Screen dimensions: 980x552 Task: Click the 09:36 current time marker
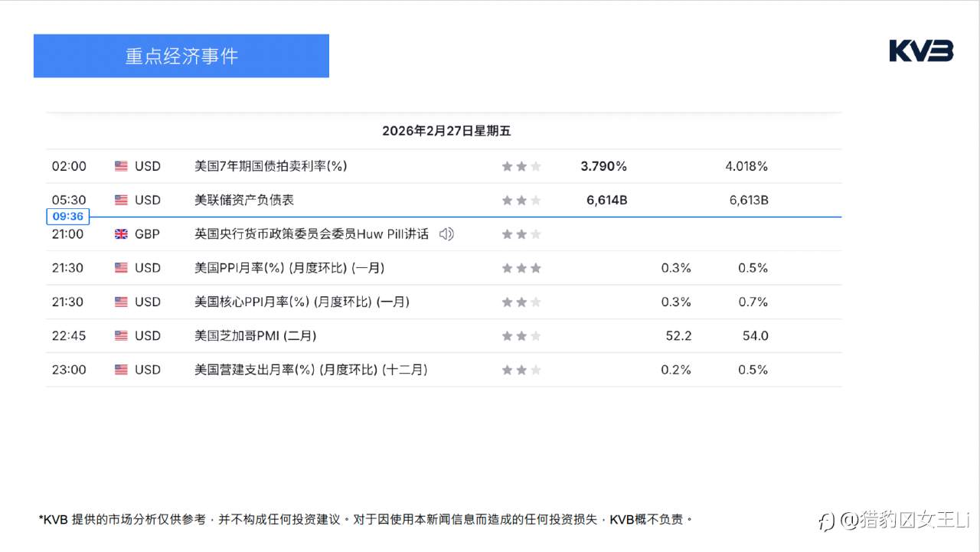(x=67, y=217)
